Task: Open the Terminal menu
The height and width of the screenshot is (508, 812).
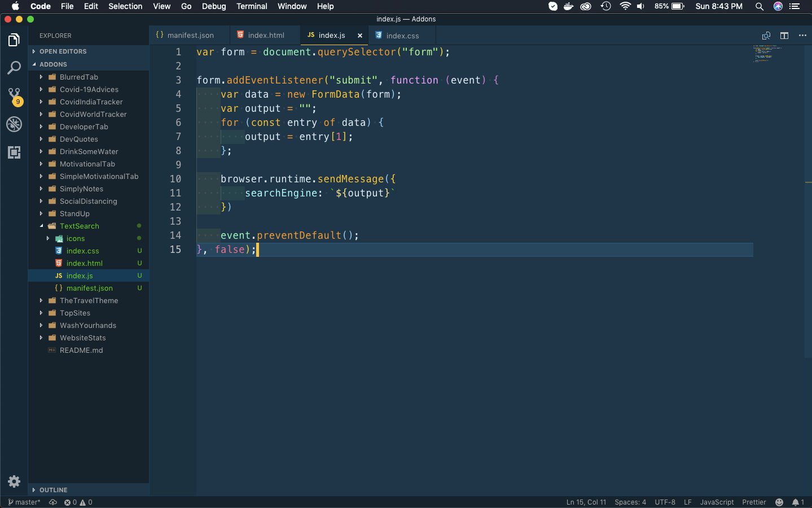Action: pyautogui.click(x=252, y=6)
